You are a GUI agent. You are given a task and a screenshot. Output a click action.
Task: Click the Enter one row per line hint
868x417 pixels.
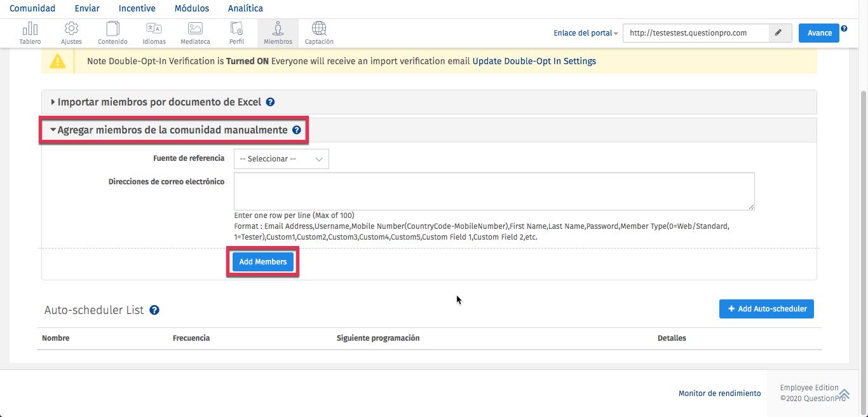click(x=294, y=215)
